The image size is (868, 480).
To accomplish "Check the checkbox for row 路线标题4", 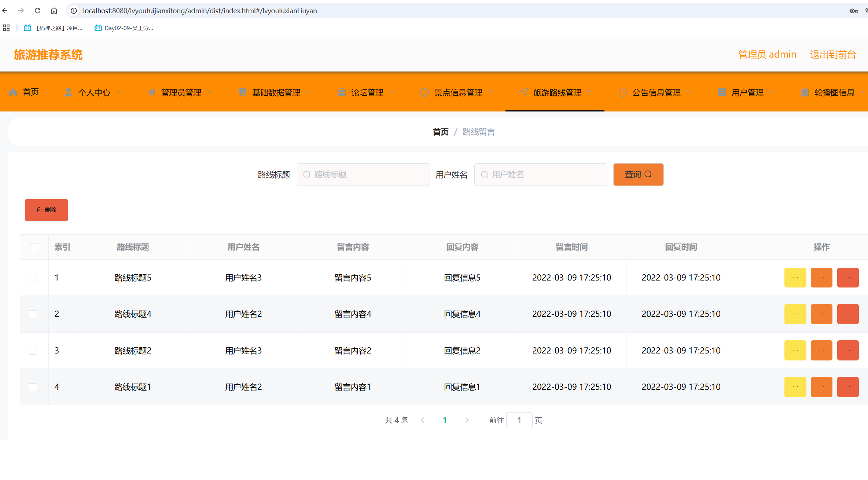I will [33, 314].
